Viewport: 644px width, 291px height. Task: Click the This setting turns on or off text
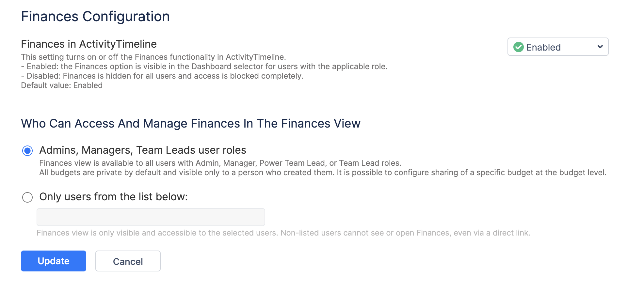pos(153,57)
